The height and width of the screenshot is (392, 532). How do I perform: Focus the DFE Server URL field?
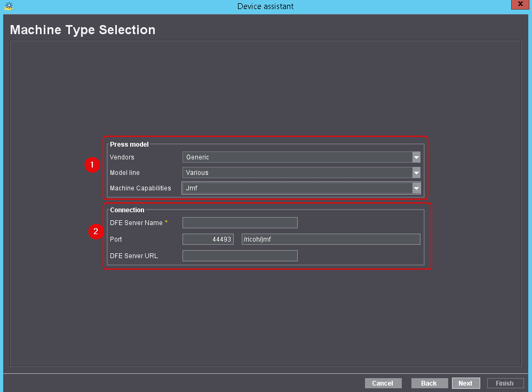click(x=240, y=256)
